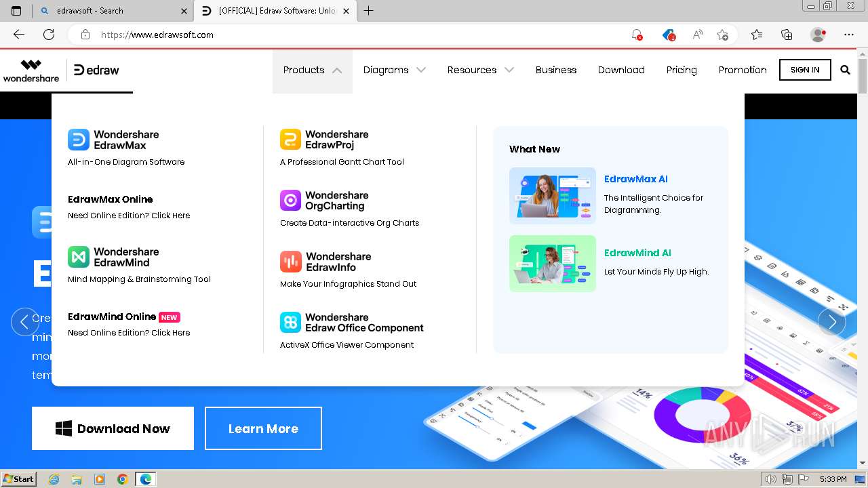Select the Wondershare EdrawProj icon

[290, 140]
